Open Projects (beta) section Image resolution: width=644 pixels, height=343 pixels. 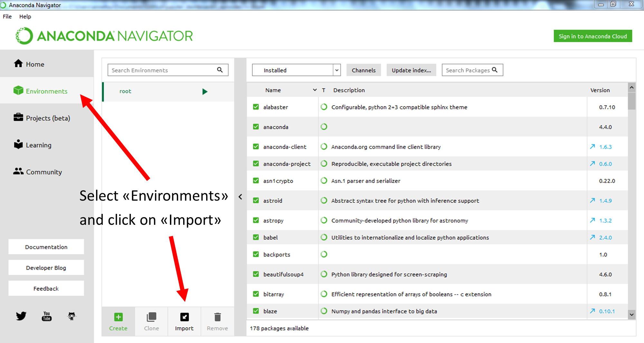[x=42, y=118]
